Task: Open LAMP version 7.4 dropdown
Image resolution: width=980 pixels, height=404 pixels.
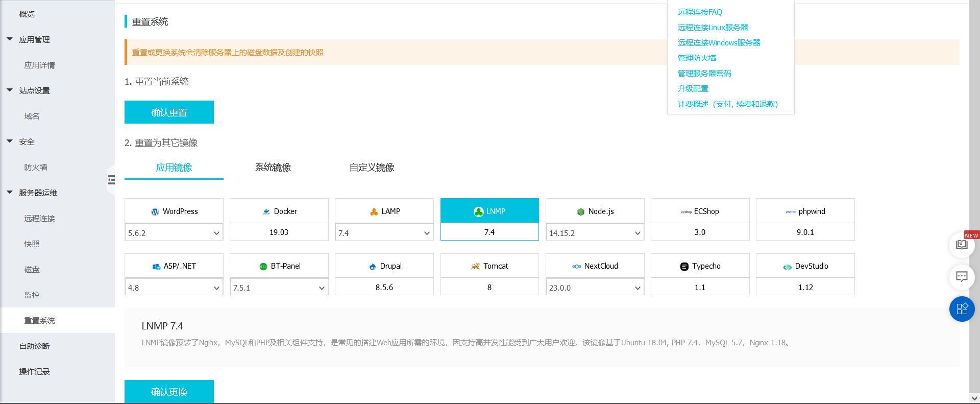Action: 384,233
